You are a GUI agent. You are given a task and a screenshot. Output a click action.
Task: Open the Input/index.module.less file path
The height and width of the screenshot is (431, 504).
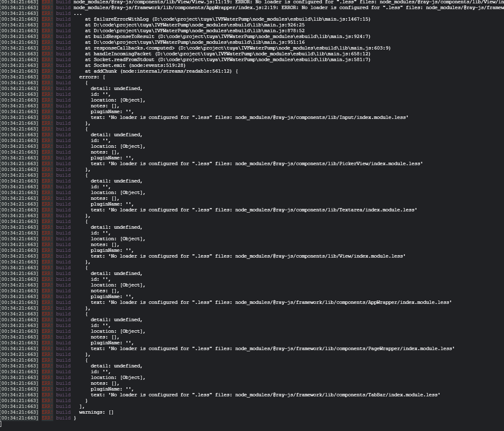[x=322, y=117]
